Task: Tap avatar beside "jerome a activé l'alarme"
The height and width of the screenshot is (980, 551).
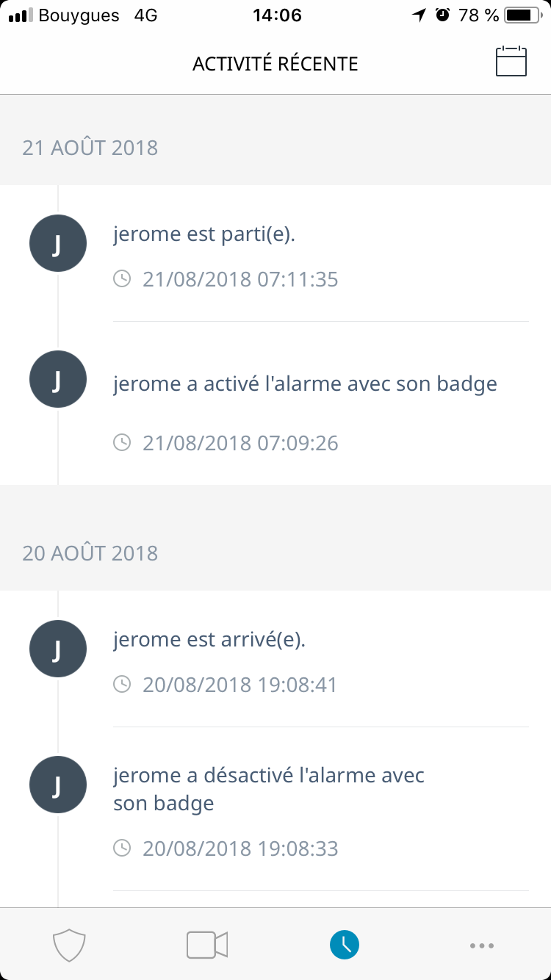Action: [58, 380]
